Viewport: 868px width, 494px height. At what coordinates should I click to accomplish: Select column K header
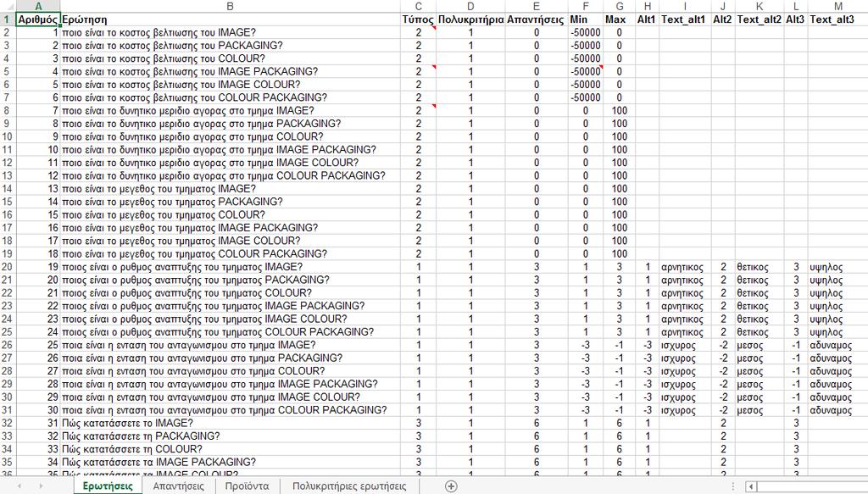759,6
